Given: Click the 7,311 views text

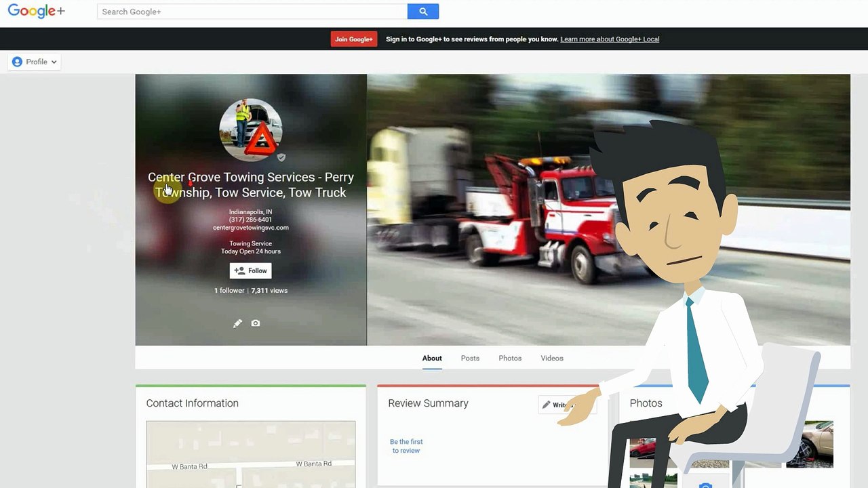Looking at the screenshot, I should 269,291.
